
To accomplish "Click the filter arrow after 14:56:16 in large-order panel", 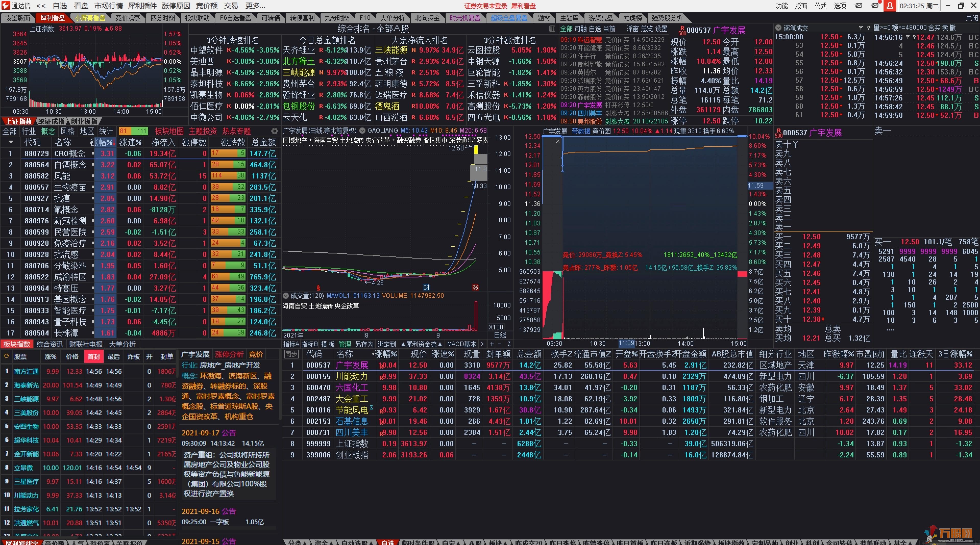I will [x=907, y=37].
